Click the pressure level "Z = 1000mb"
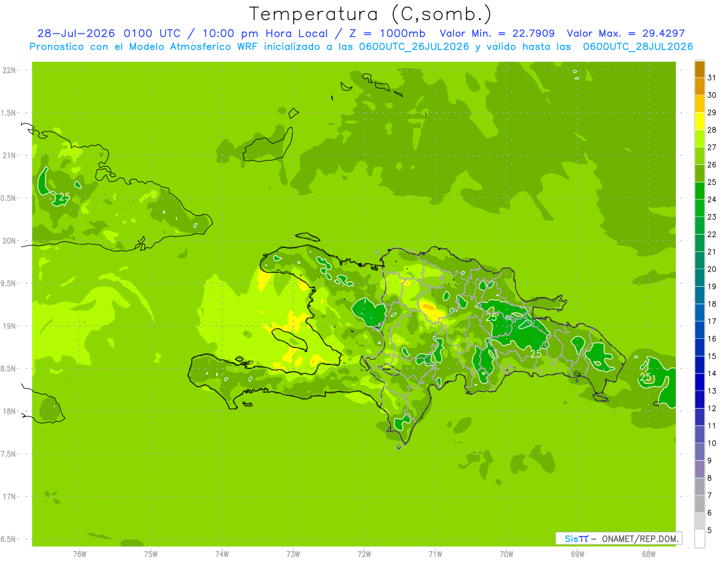This screenshot has width=728, height=562. click(388, 33)
